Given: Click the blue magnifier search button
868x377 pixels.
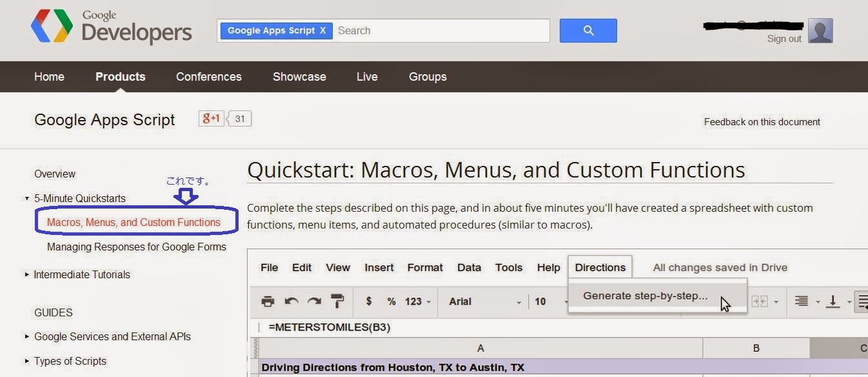Looking at the screenshot, I should pos(588,30).
